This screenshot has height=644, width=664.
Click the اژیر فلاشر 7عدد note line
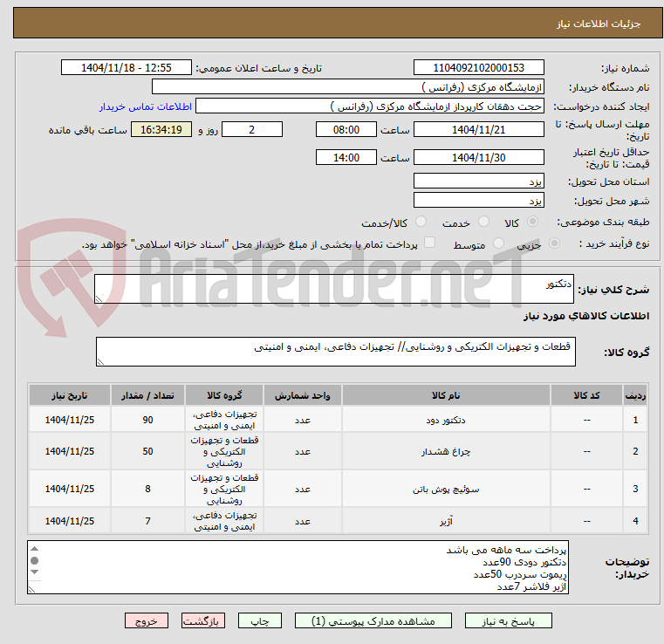(x=532, y=586)
